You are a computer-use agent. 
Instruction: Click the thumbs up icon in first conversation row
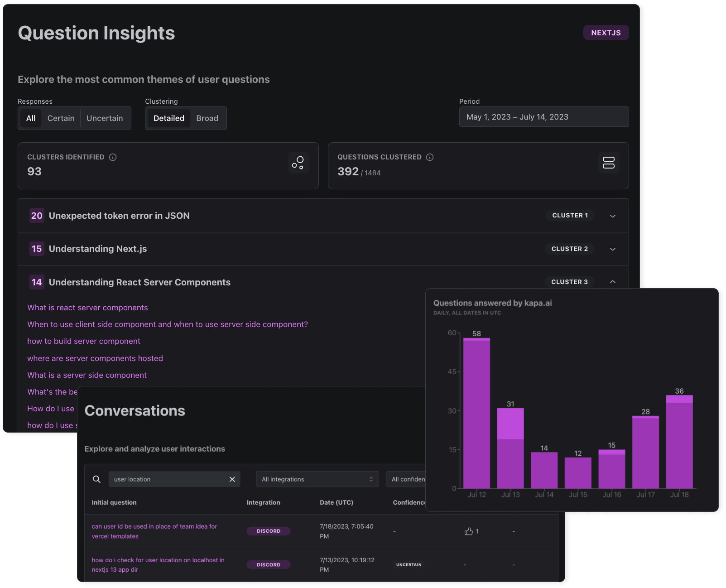[x=468, y=531]
